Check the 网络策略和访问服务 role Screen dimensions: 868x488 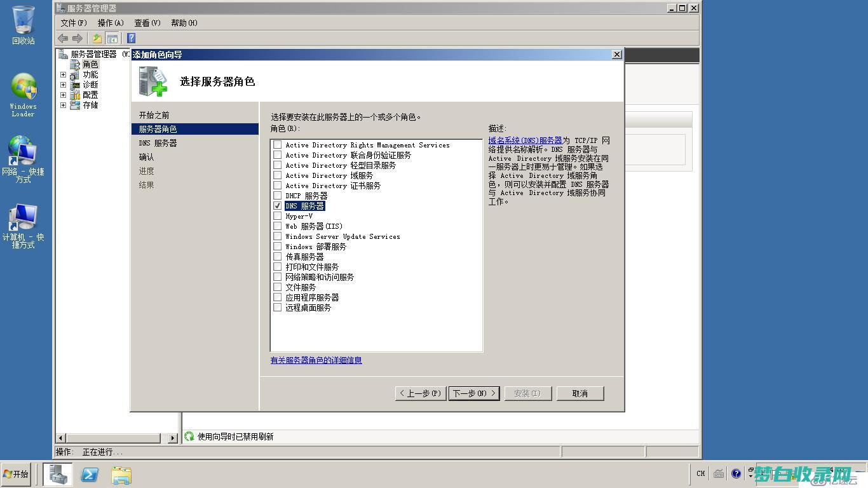point(277,277)
